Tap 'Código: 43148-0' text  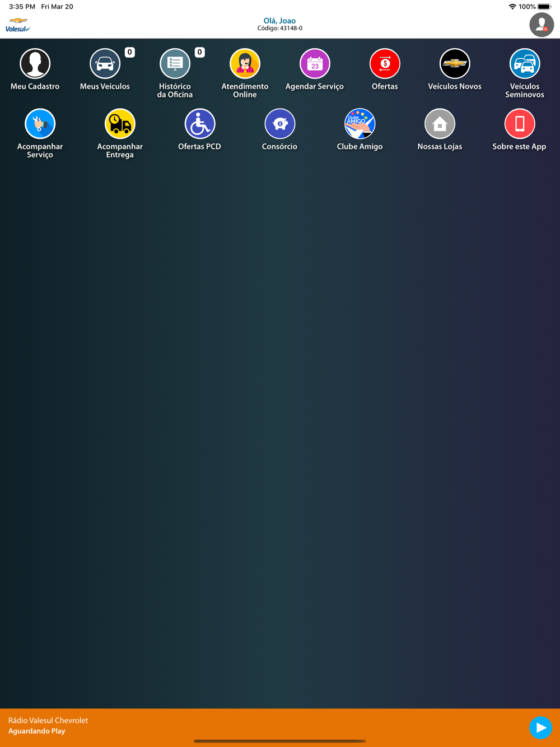tap(279, 29)
